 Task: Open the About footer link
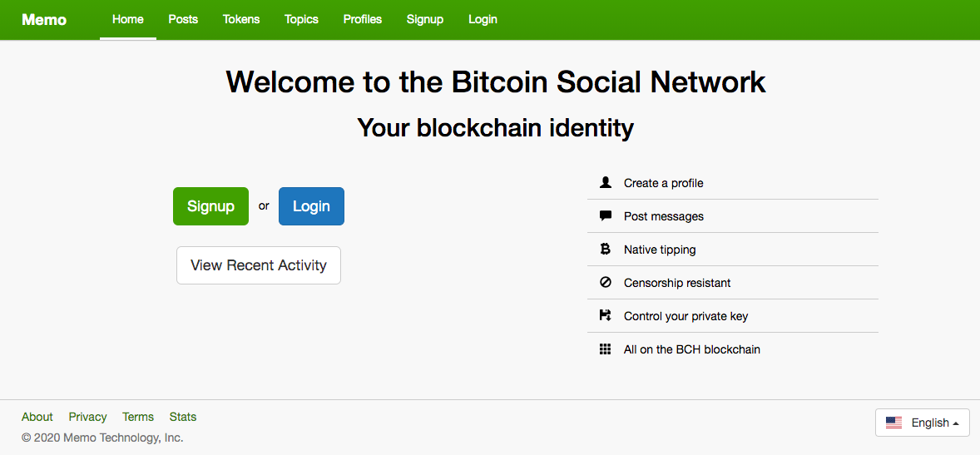tap(37, 417)
